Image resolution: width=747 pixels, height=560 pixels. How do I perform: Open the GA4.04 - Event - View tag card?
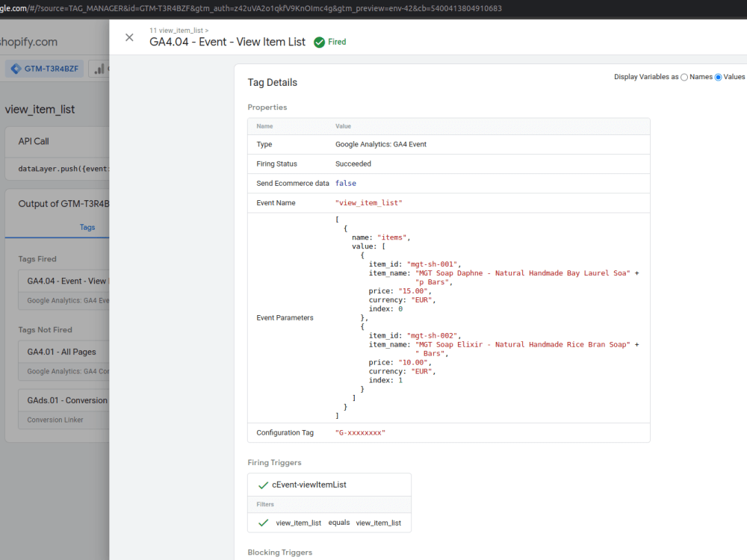[x=63, y=290]
